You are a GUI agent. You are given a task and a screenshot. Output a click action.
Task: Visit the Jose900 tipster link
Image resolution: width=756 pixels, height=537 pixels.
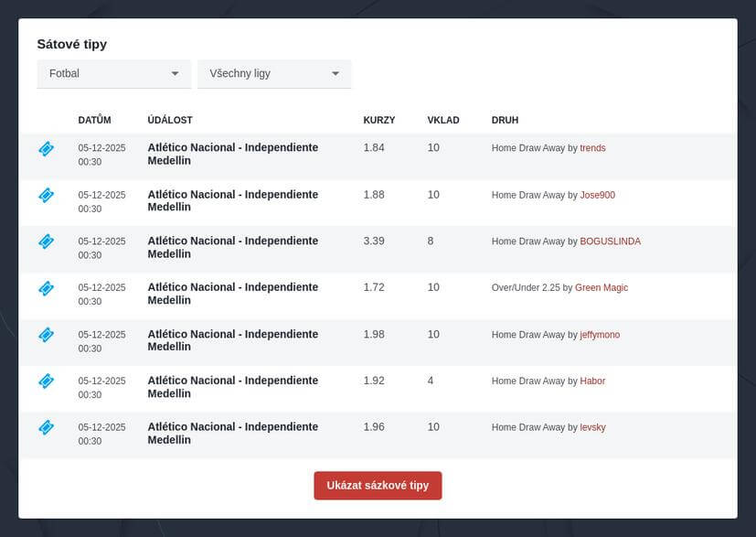point(597,195)
